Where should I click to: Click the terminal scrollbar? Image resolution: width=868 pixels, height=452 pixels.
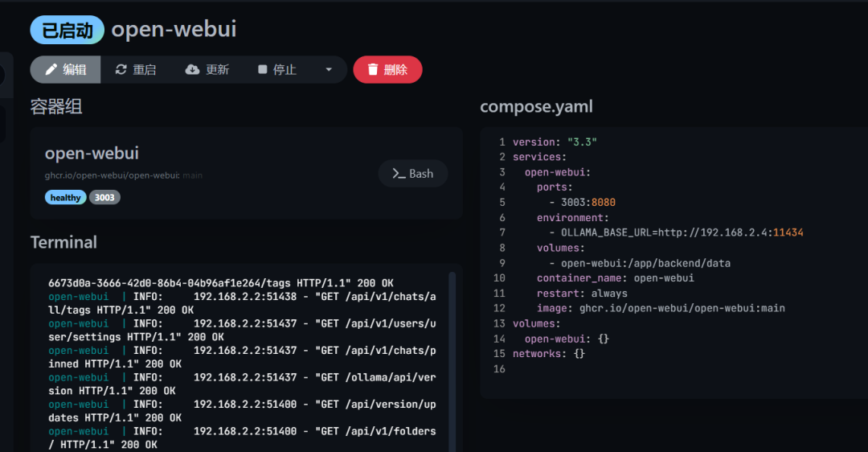pyautogui.click(x=452, y=360)
